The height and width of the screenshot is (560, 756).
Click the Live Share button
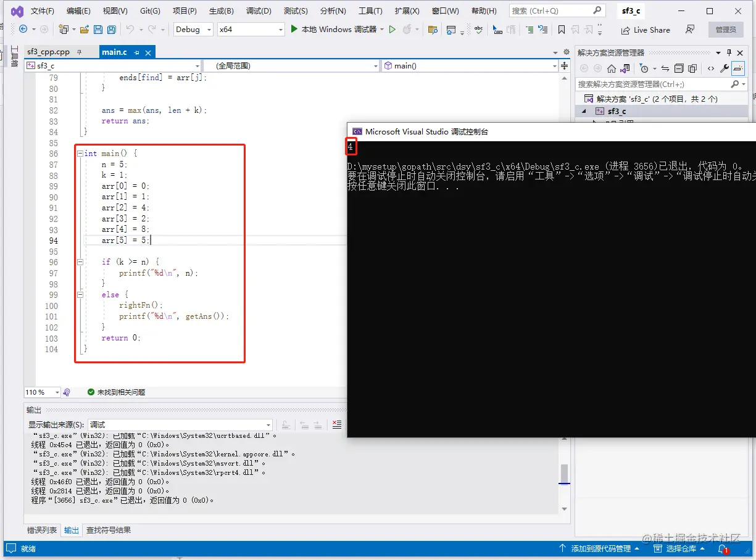click(646, 30)
